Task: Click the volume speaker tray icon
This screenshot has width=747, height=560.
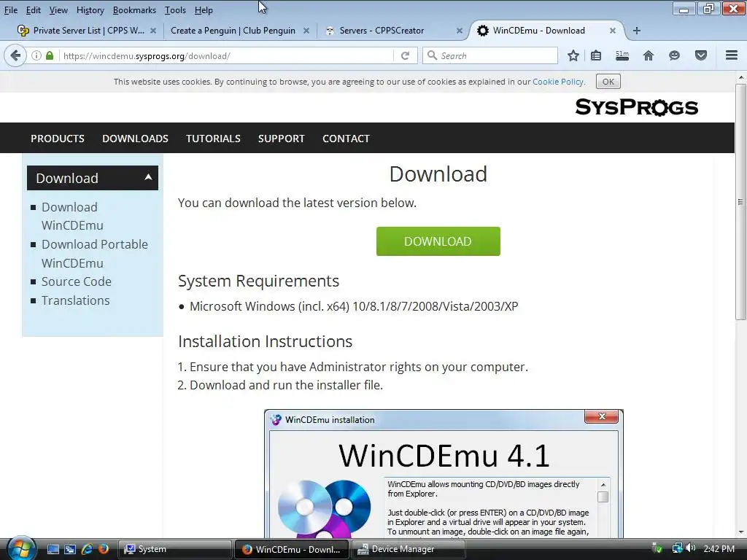Action: (692, 548)
